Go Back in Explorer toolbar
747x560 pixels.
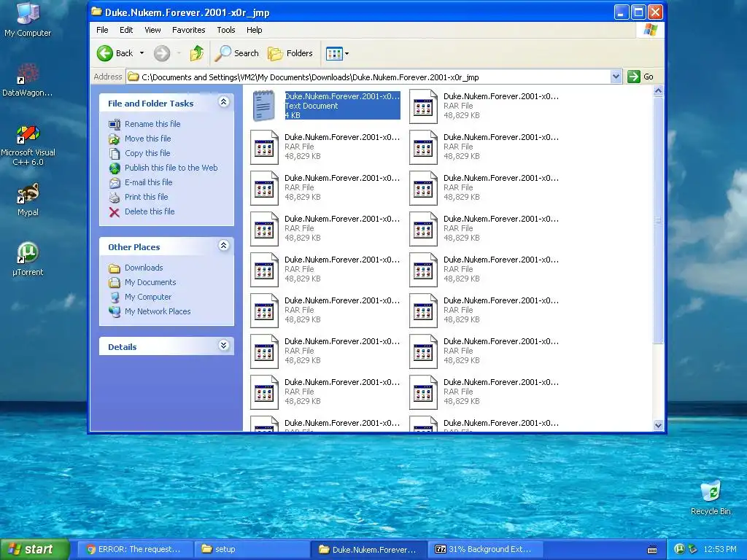coord(115,53)
